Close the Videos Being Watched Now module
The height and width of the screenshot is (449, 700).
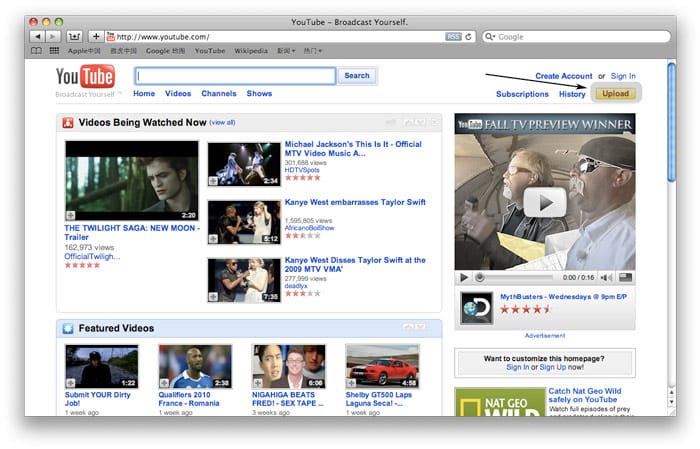[x=435, y=122]
